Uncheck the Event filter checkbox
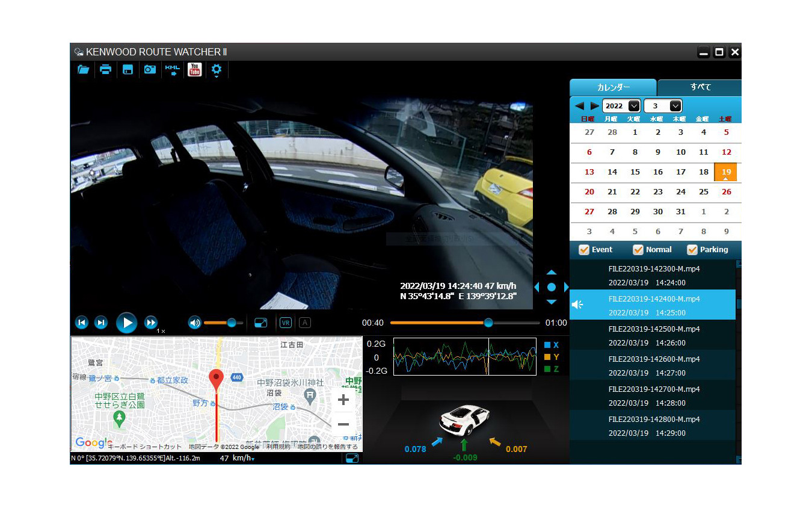The width and height of the screenshot is (812, 508). pos(583,250)
